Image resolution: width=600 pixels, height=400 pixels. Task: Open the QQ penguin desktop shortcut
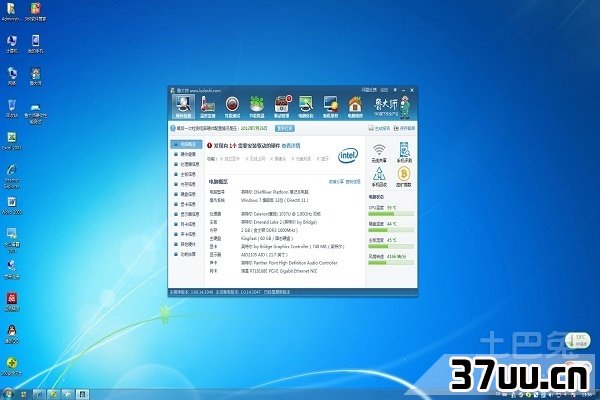click(12, 334)
